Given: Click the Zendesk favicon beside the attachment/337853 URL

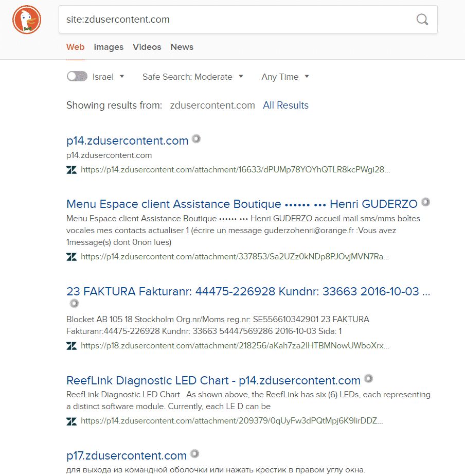Looking at the screenshot, I should pos(71,257).
